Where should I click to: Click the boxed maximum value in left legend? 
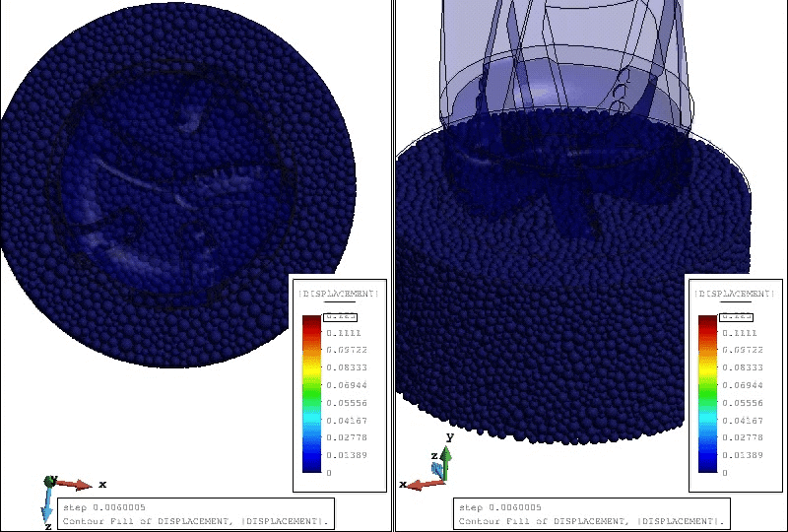(x=342, y=316)
